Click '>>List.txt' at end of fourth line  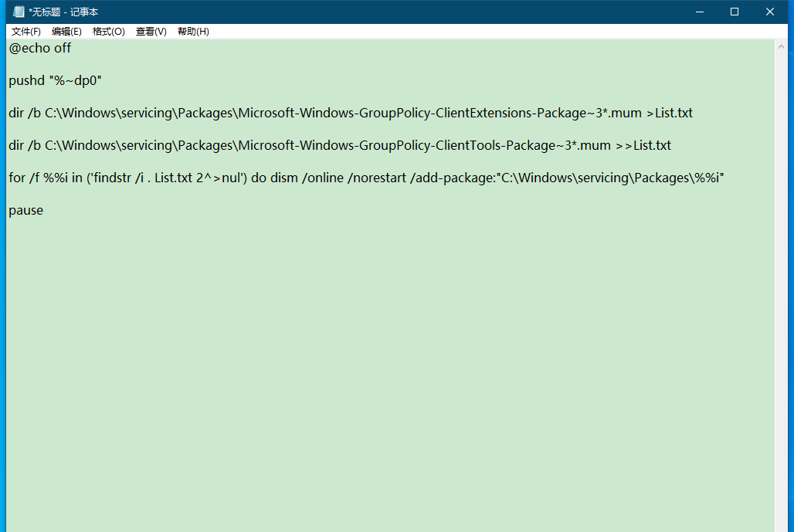643,146
